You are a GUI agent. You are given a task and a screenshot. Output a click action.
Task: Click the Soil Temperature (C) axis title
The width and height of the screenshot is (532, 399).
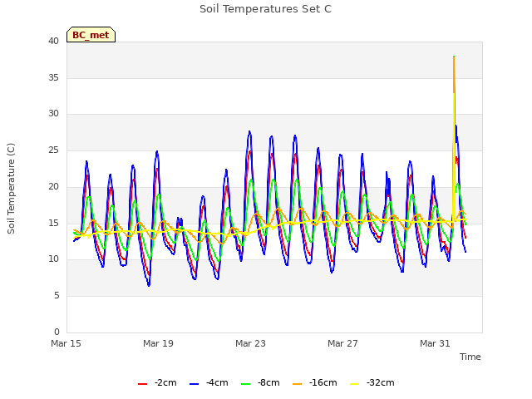11,189
